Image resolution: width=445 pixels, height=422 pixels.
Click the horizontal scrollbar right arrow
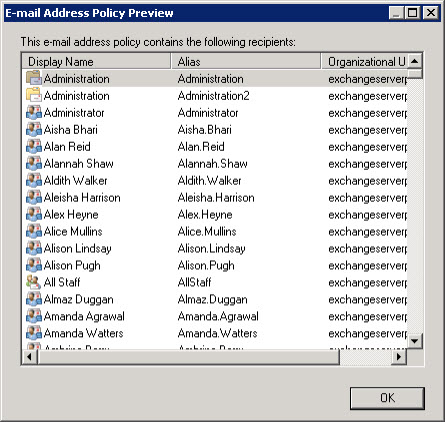click(399, 357)
